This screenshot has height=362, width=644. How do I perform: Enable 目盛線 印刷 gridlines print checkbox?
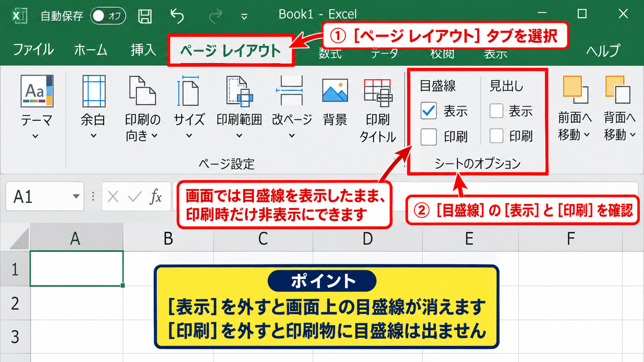point(428,137)
